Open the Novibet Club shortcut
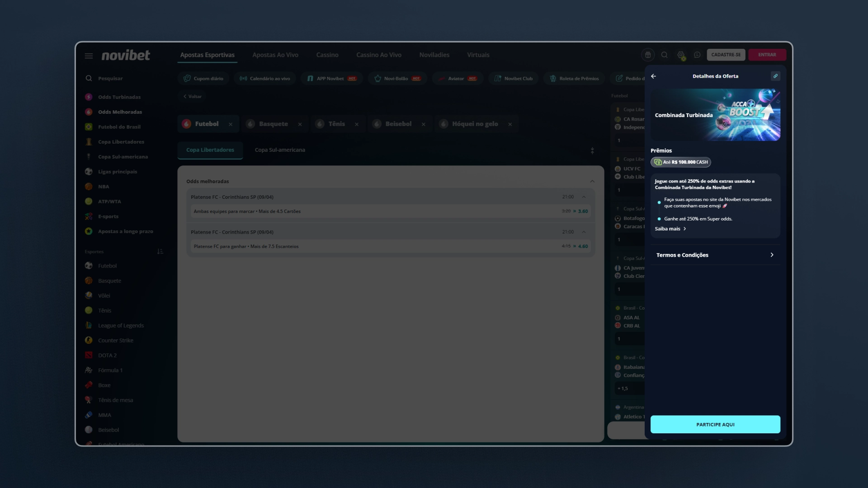 [513, 79]
